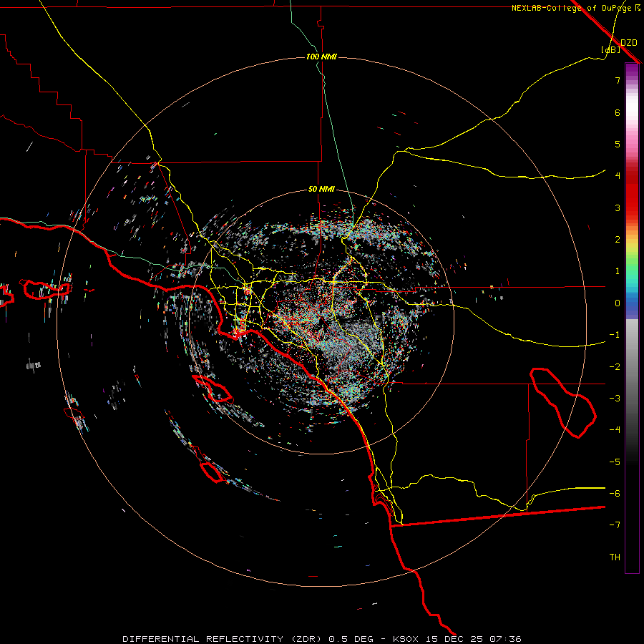644x644 pixels.
Task: Click the TH label on the scale
Action: pyautogui.click(x=615, y=557)
